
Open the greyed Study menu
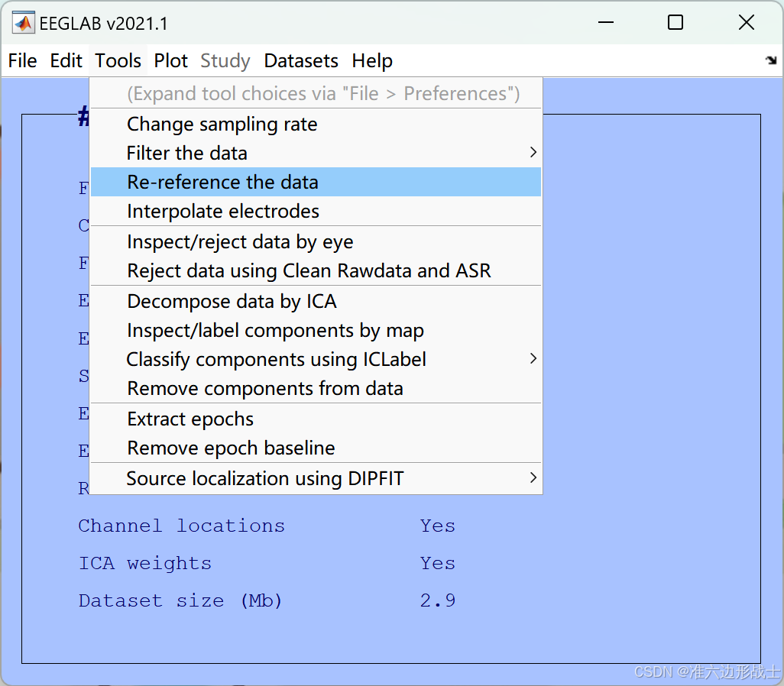[x=225, y=61]
